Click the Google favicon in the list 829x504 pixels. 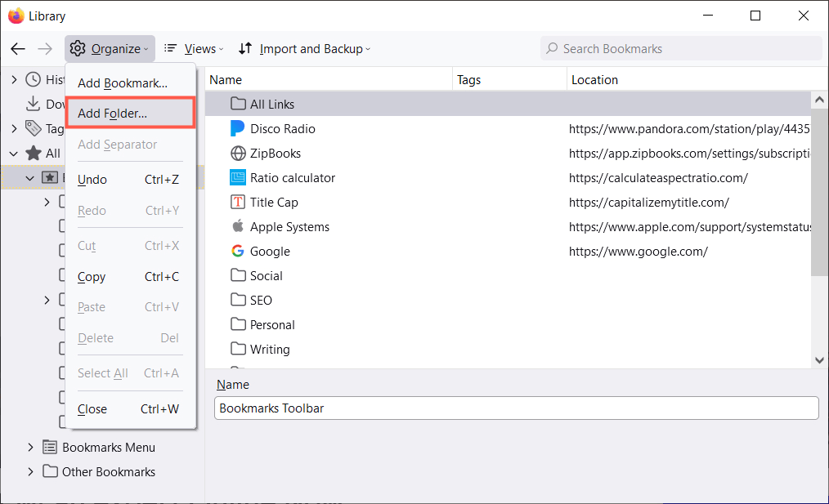pos(238,251)
